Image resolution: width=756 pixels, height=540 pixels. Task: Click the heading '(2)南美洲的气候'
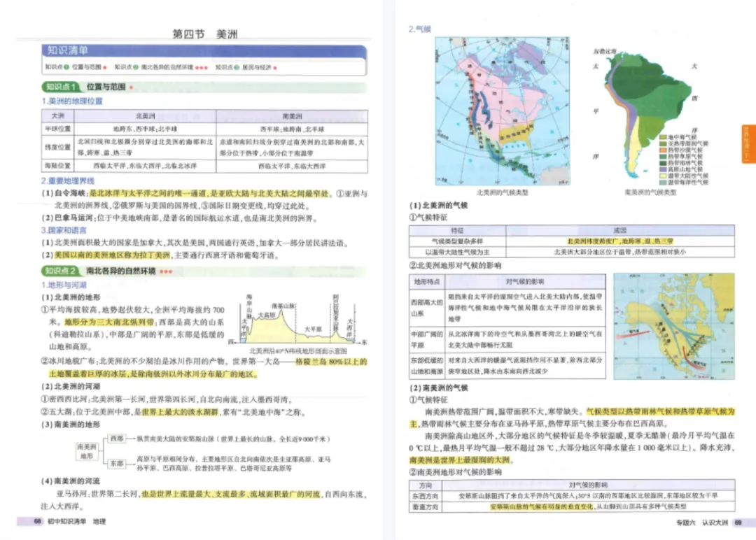pos(438,388)
